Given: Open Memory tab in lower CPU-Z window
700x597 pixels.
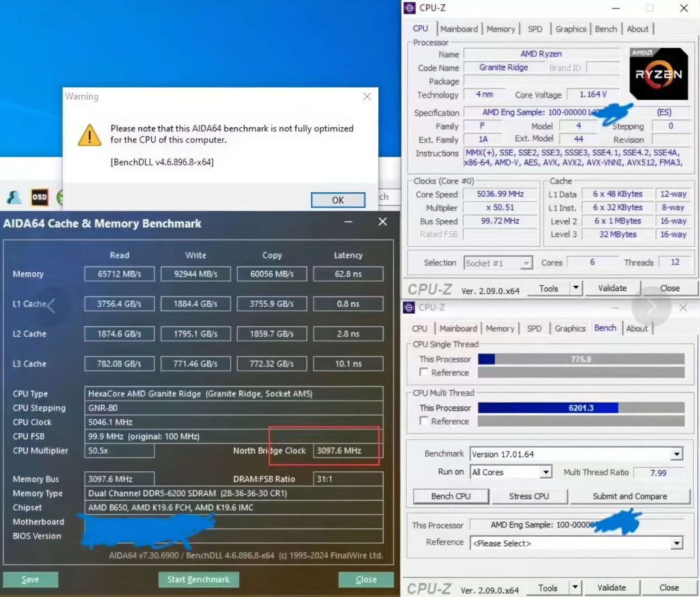Looking at the screenshot, I should click(x=500, y=328).
